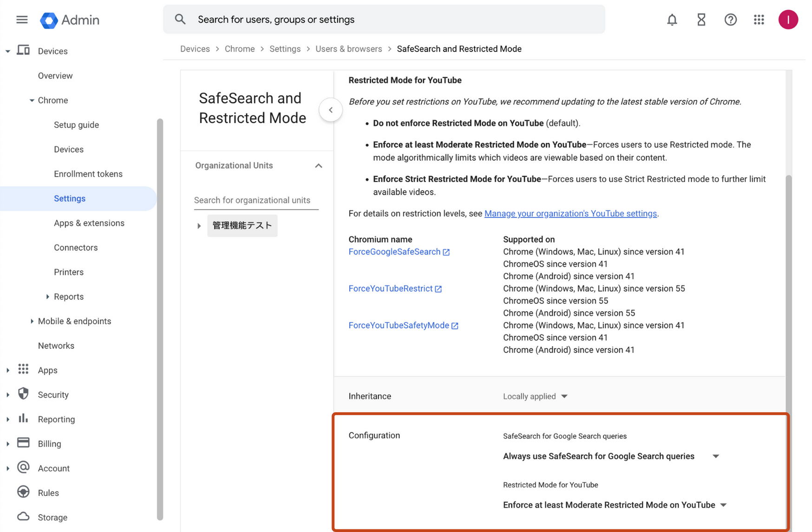Click the Chrome breadcrumb link
Viewport: 812px width, 532px height.
(x=240, y=49)
